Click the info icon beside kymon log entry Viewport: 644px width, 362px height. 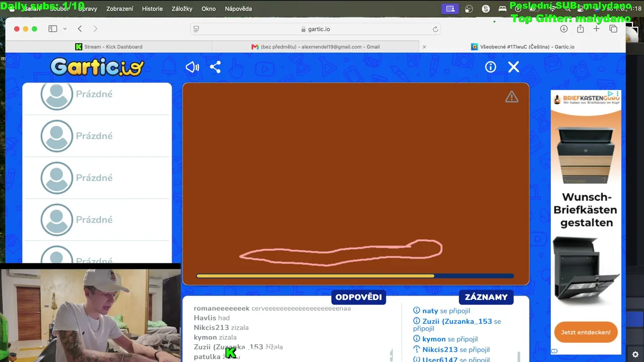tap(417, 339)
